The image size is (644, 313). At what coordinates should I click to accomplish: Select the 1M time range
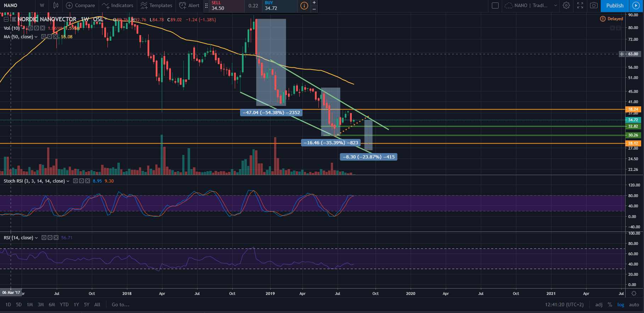(x=30, y=304)
